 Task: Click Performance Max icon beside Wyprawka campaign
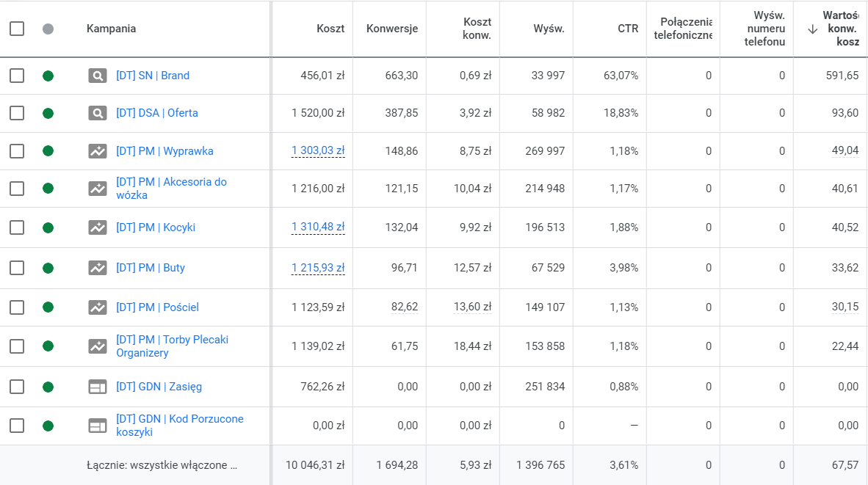tap(98, 151)
